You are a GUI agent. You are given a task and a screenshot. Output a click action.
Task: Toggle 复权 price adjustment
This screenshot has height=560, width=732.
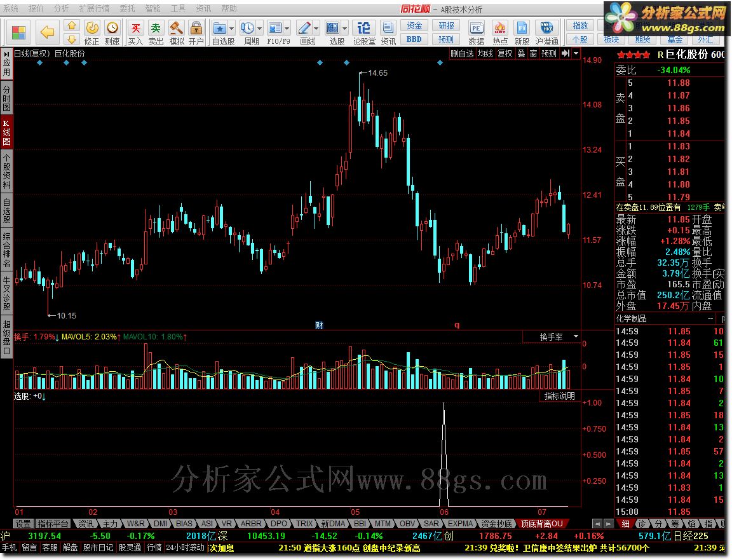[x=505, y=53]
